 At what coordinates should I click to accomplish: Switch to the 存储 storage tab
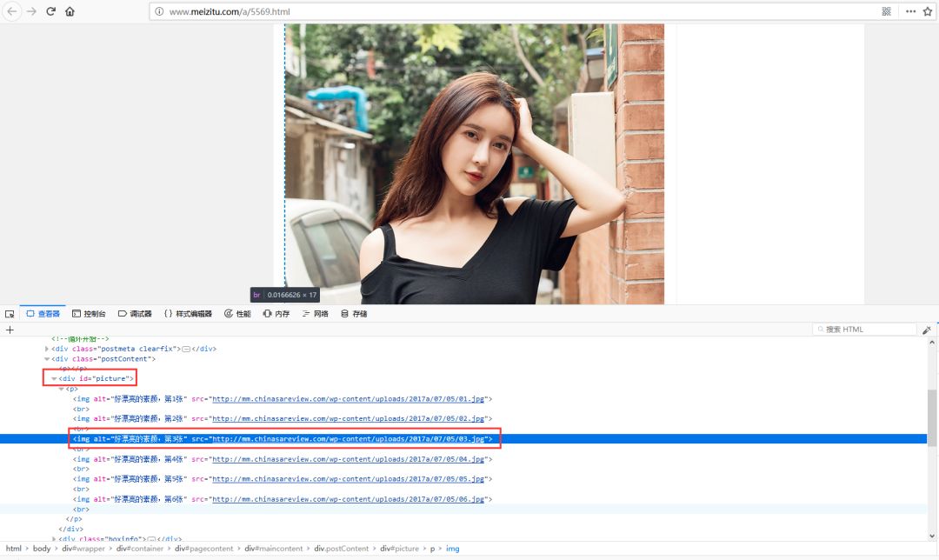[353, 314]
